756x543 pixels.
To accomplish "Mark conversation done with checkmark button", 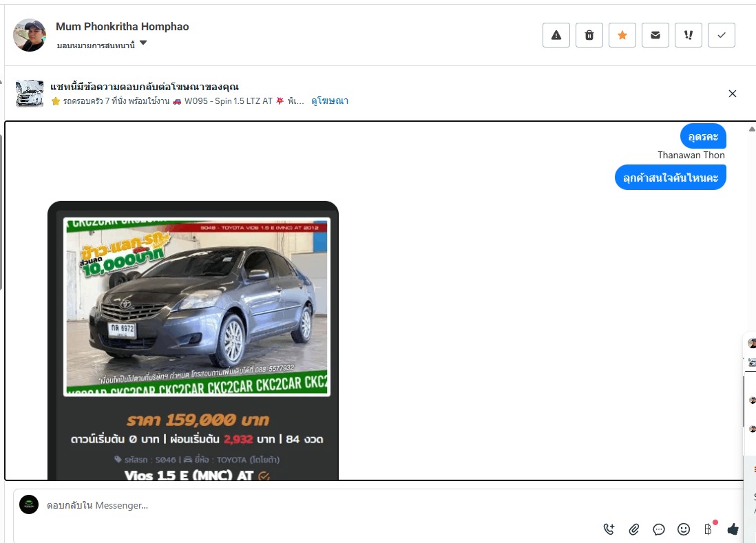I will click(x=722, y=35).
